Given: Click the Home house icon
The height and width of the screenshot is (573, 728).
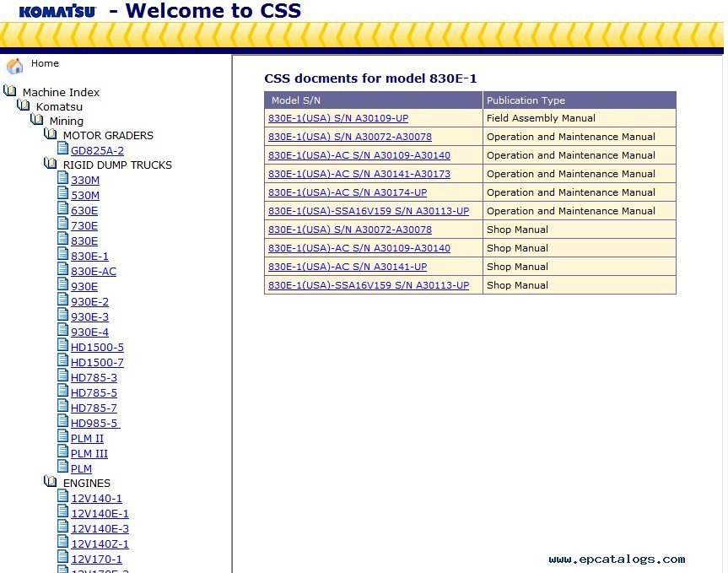Looking at the screenshot, I should [15, 66].
